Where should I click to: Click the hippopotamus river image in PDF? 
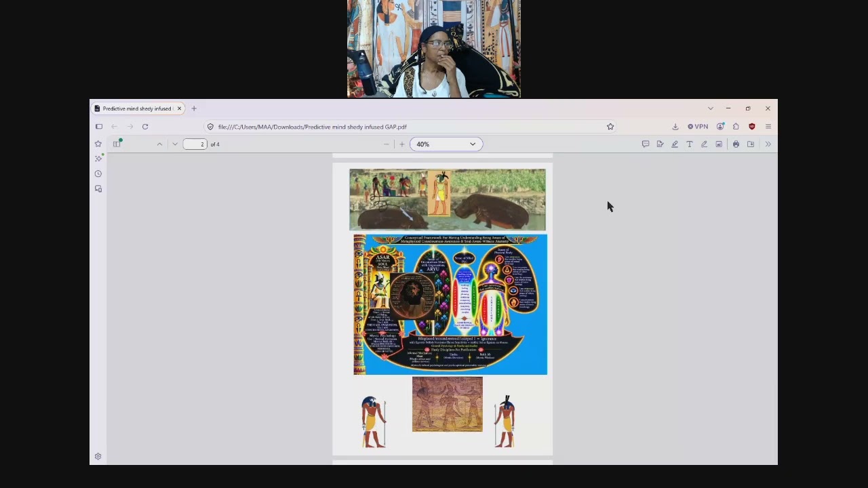(x=448, y=200)
